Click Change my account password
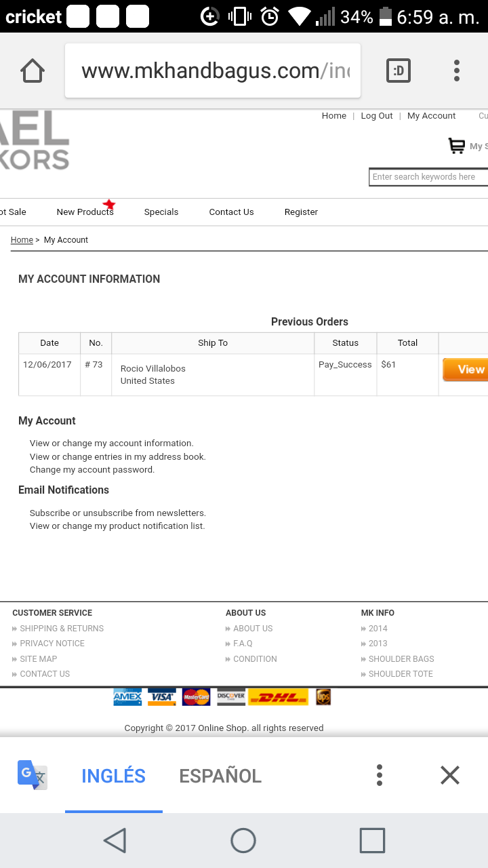The width and height of the screenshot is (488, 868). click(x=92, y=470)
